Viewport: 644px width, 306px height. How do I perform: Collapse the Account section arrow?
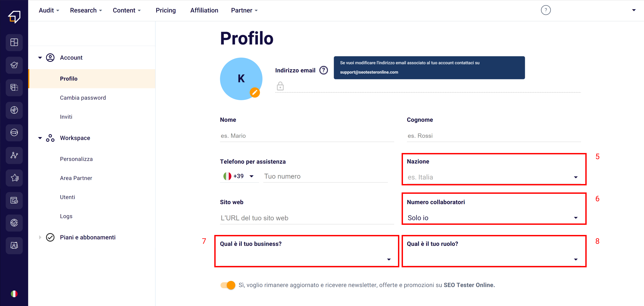(40, 58)
